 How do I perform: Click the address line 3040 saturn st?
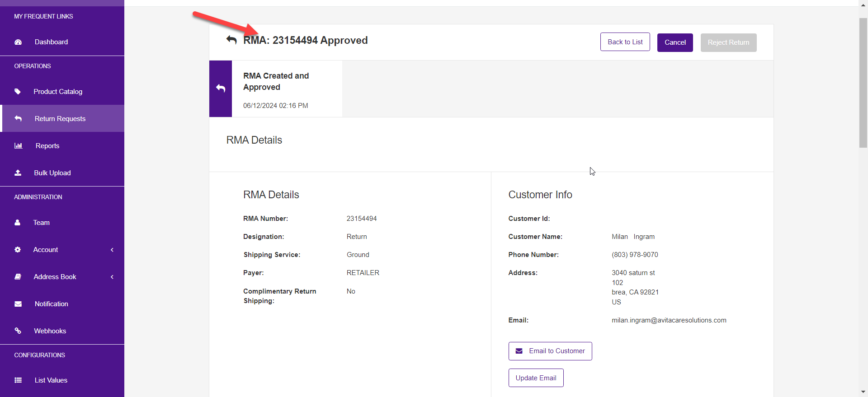point(633,273)
